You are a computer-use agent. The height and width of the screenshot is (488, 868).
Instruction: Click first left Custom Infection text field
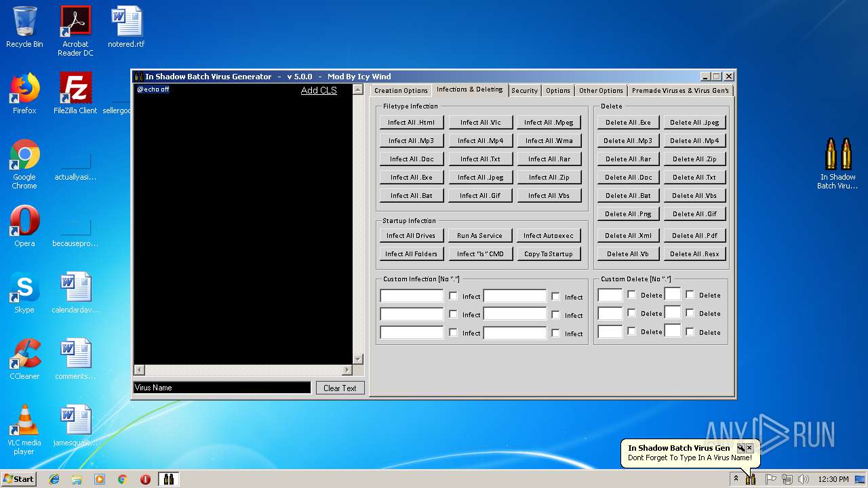tap(412, 296)
